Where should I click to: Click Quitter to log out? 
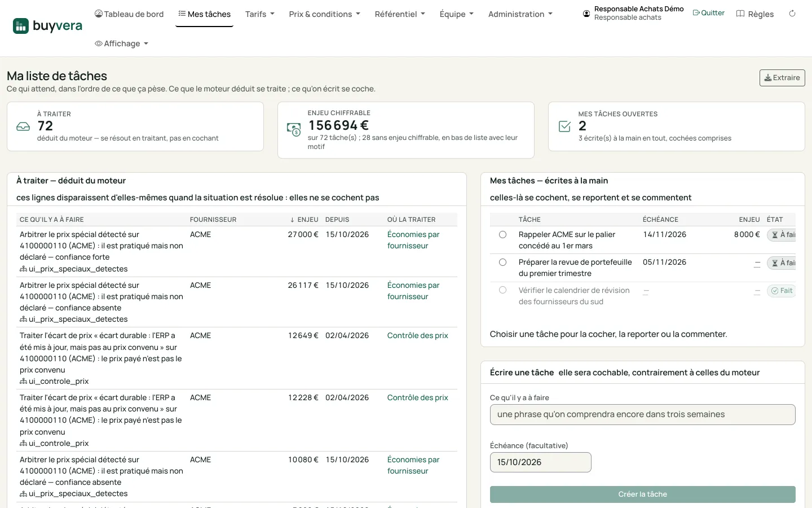[708, 13]
